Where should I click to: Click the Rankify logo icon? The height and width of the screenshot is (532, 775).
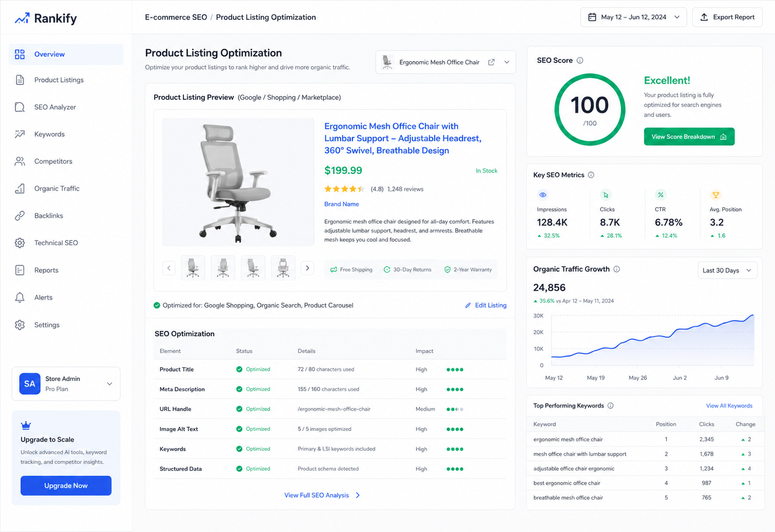click(x=22, y=18)
